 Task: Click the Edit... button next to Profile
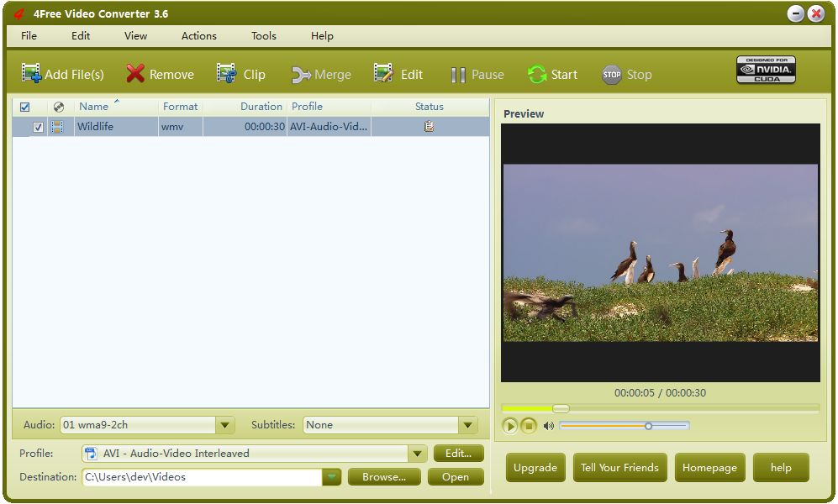point(459,454)
